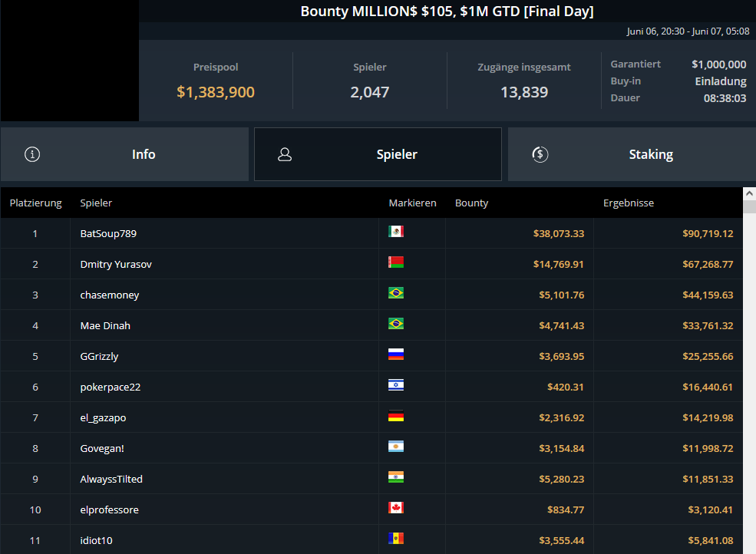Select player BatSoup789

click(x=108, y=233)
